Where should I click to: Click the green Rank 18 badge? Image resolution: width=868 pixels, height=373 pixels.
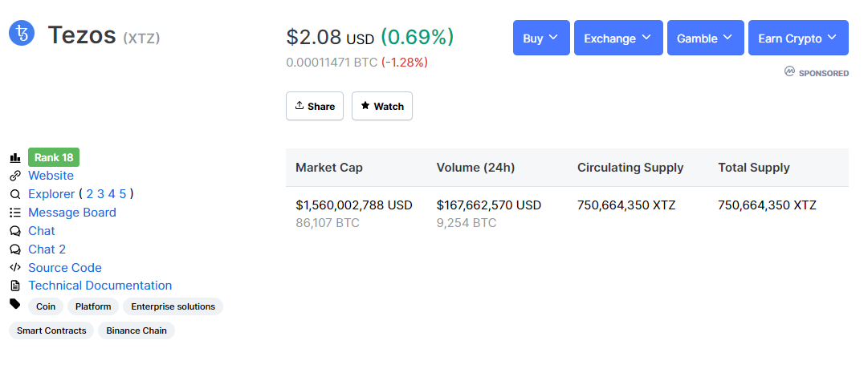[54, 158]
